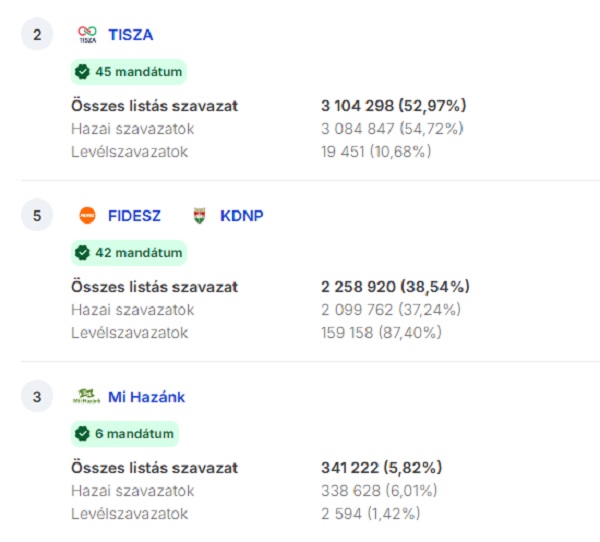Click checkmark icon in 6 mandátum badge
600x542 pixels.
(x=82, y=434)
